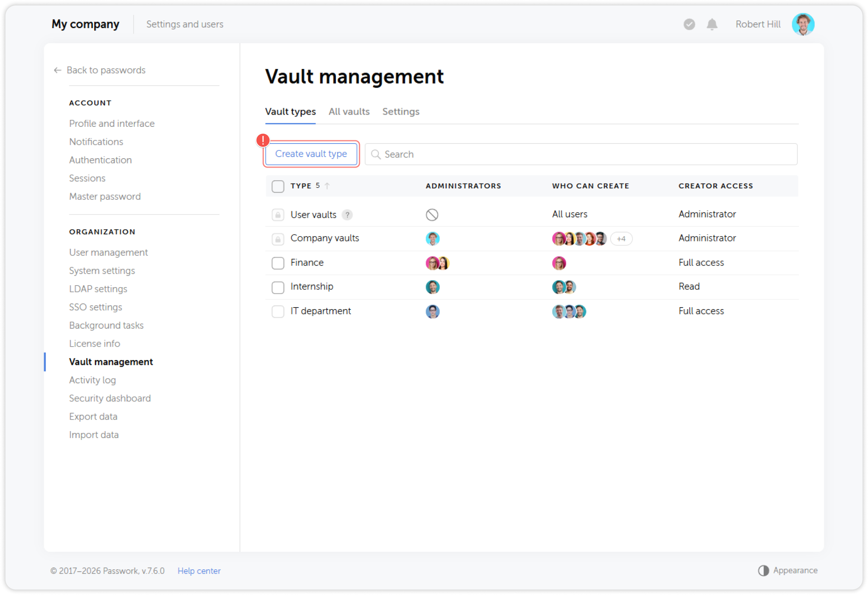
Task: Click administrator avatars in Finance row
Action: (x=437, y=263)
